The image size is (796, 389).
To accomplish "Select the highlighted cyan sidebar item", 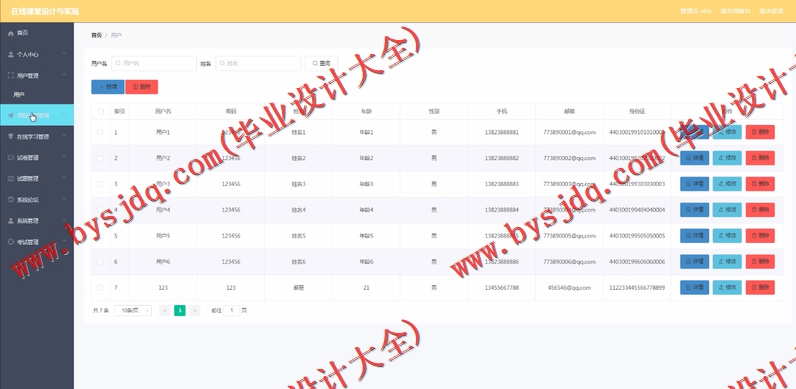I will 37,115.
